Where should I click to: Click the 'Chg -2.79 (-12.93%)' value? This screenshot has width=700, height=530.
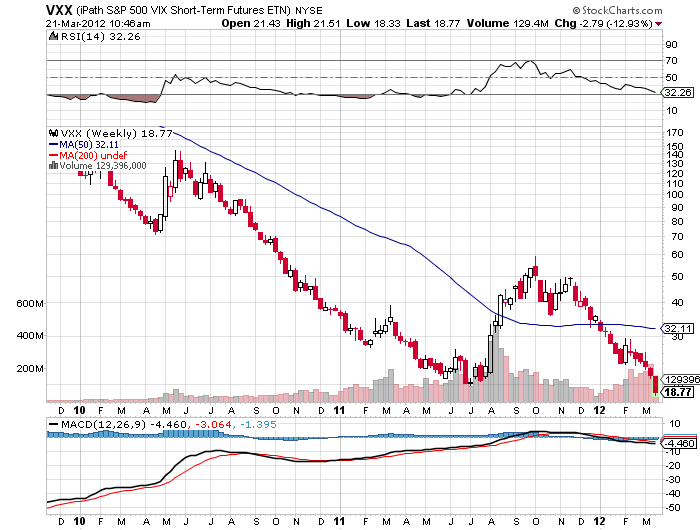(603, 24)
